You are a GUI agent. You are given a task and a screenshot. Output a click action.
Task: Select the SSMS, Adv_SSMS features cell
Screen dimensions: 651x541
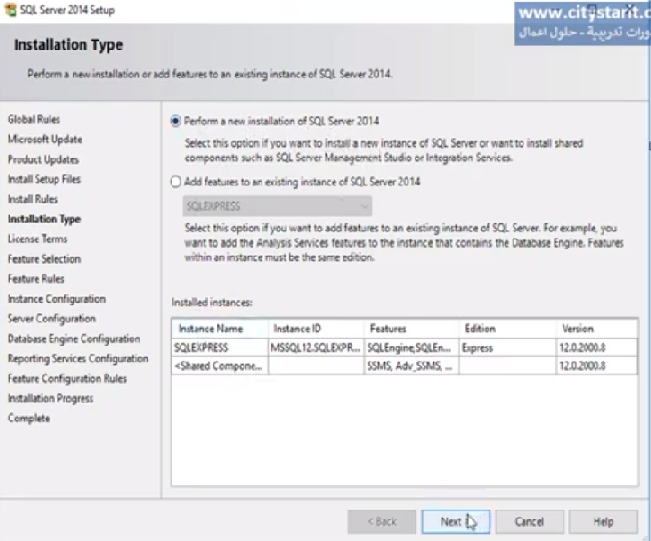pyautogui.click(x=411, y=366)
